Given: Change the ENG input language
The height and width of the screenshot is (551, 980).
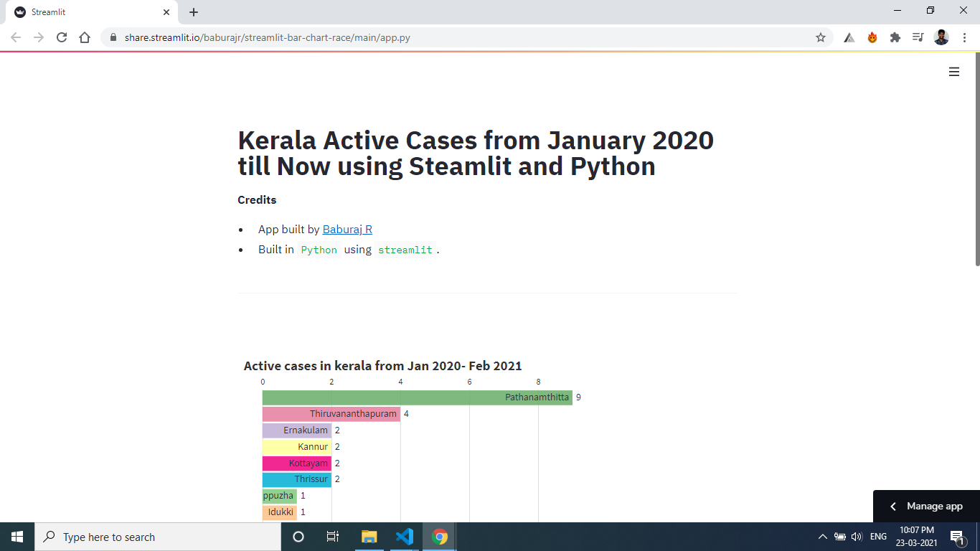Looking at the screenshot, I should coord(878,537).
